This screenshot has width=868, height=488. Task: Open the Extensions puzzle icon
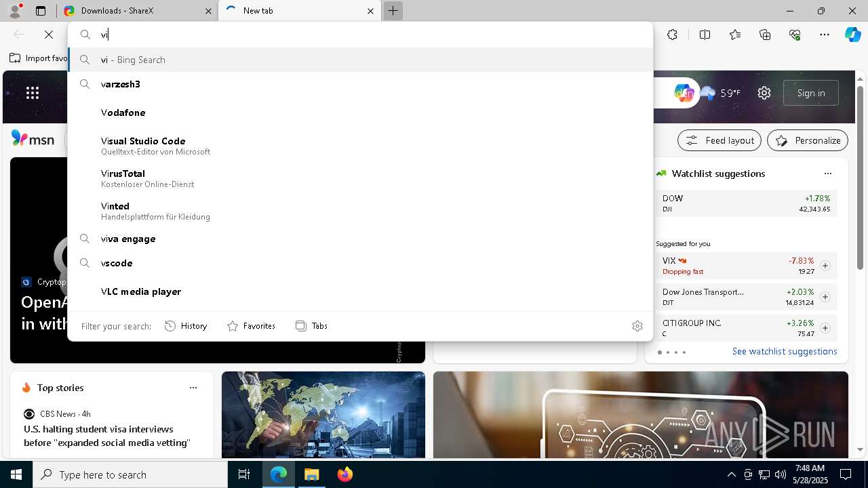click(x=672, y=35)
